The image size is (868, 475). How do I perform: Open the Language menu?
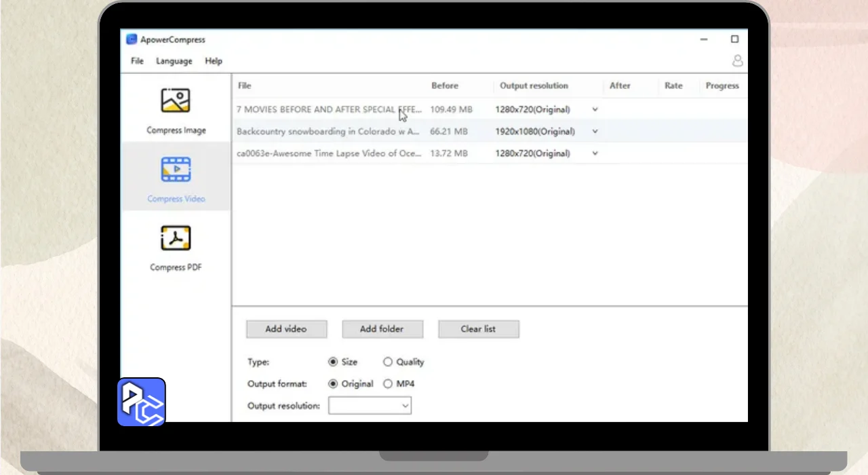pos(174,61)
